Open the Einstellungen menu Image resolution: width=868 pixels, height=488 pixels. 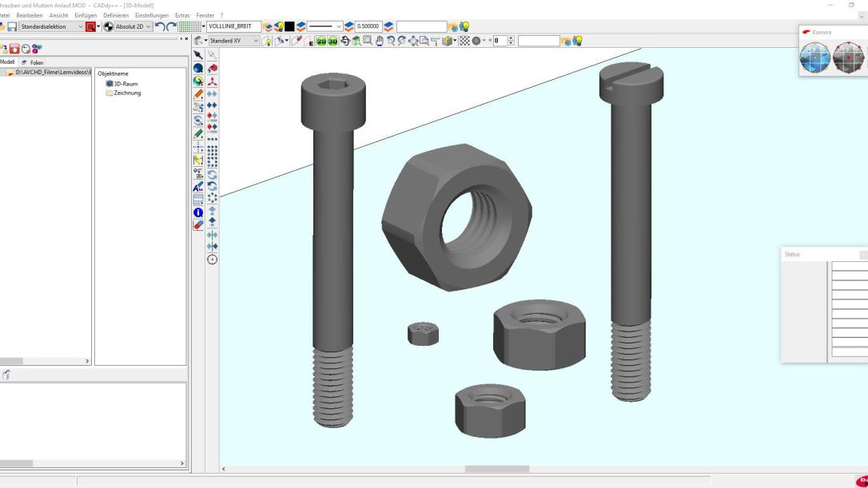(x=150, y=15)
